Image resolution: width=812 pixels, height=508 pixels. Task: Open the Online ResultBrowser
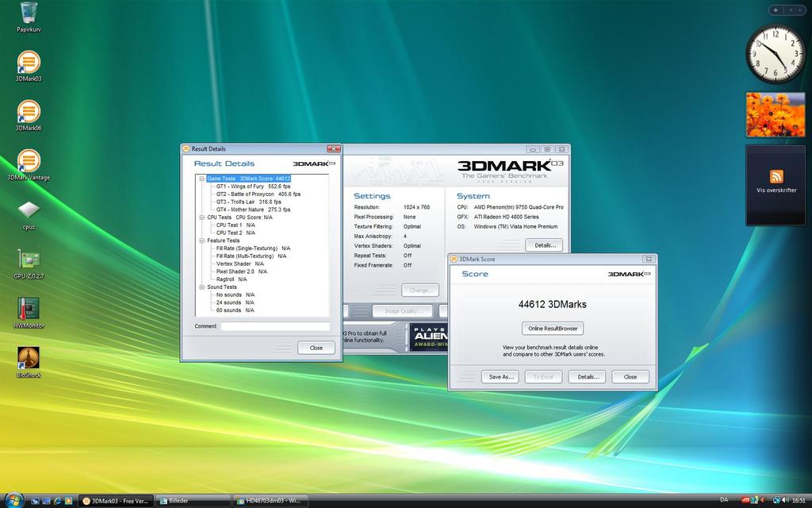pos(553,328)
